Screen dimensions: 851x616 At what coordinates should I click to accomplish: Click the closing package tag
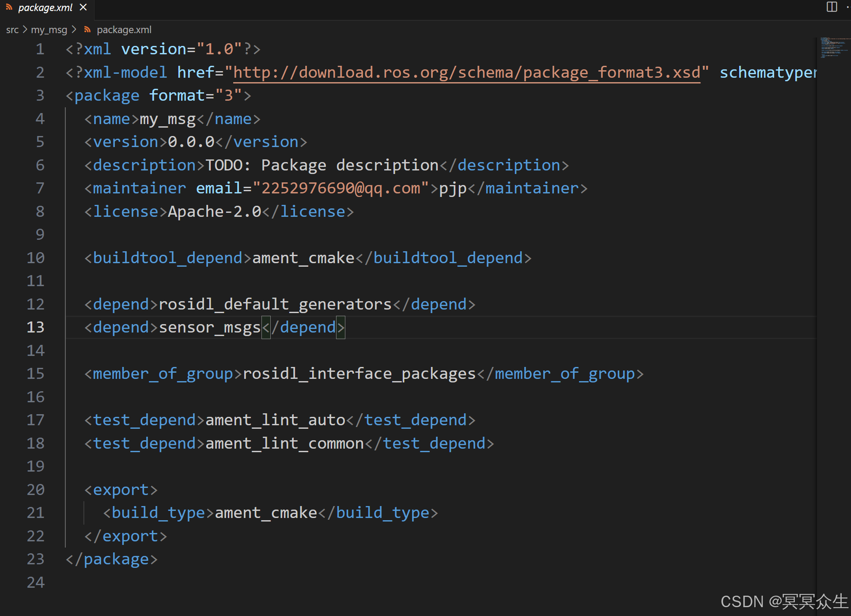[111, 559]
